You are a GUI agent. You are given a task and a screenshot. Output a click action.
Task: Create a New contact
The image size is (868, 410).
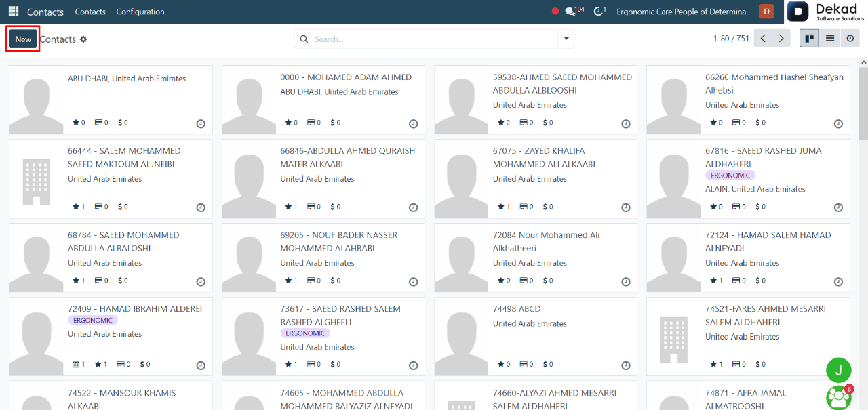tap(23, 39)
